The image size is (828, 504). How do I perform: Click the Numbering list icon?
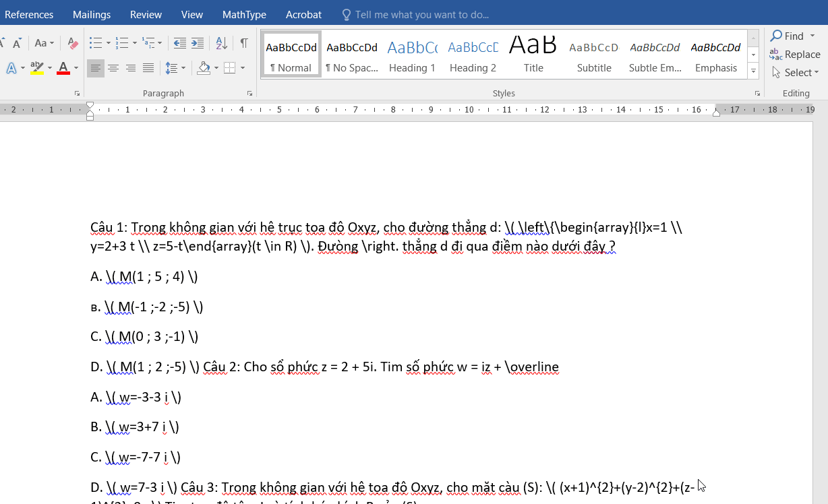click(122, 43)
